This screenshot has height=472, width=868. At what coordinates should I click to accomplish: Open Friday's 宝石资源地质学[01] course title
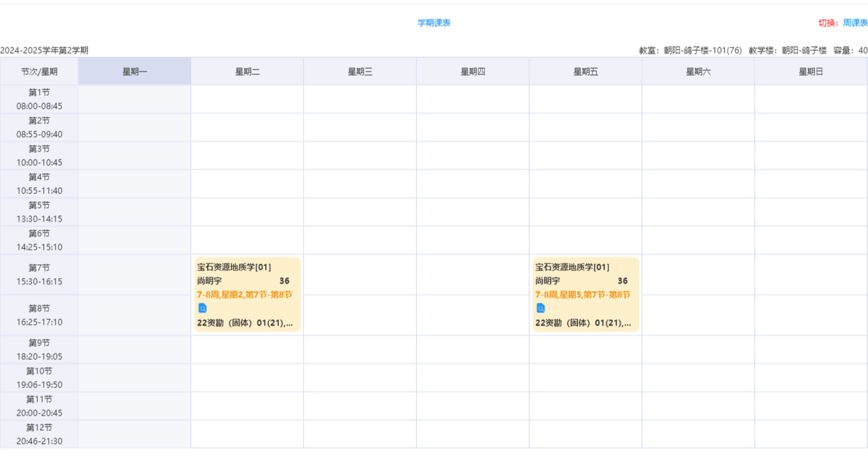click(572, 267)
